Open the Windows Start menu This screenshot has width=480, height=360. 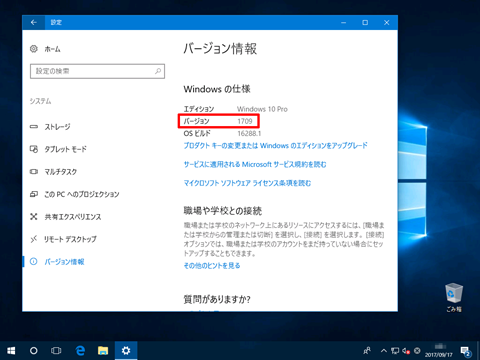click(x=11, y=351)
